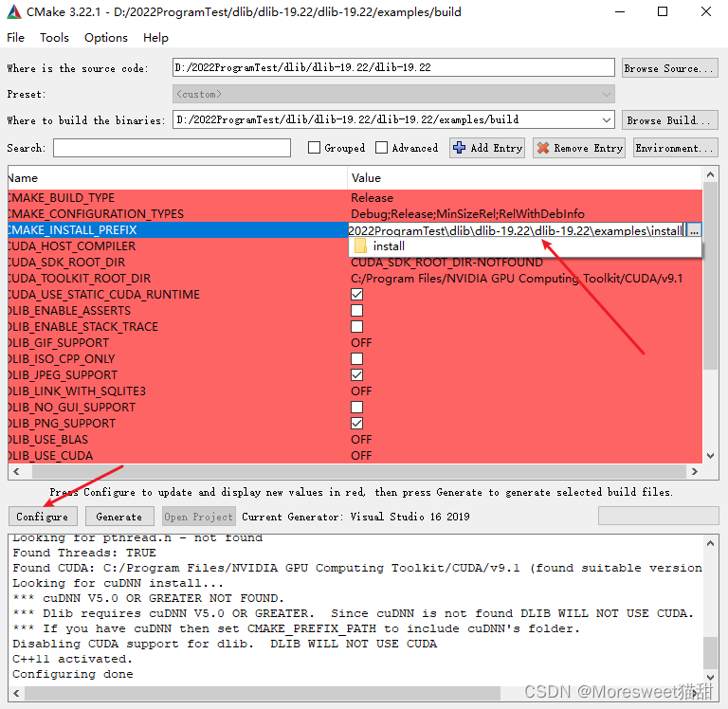This screenshot has width=728, height=709.
Task: Click the cache table scroll up arrow
Action: coord(710,174)
